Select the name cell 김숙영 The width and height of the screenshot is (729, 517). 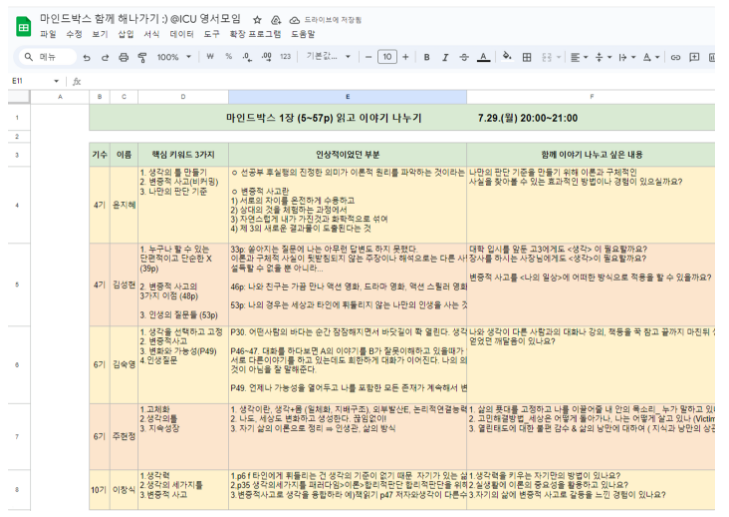(124, 365)
